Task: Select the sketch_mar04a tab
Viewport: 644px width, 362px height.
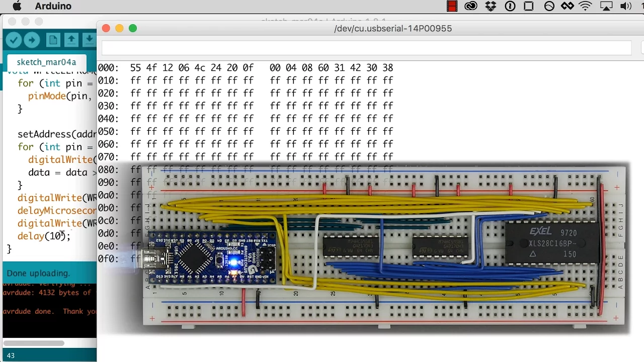Action: (46, 62)
